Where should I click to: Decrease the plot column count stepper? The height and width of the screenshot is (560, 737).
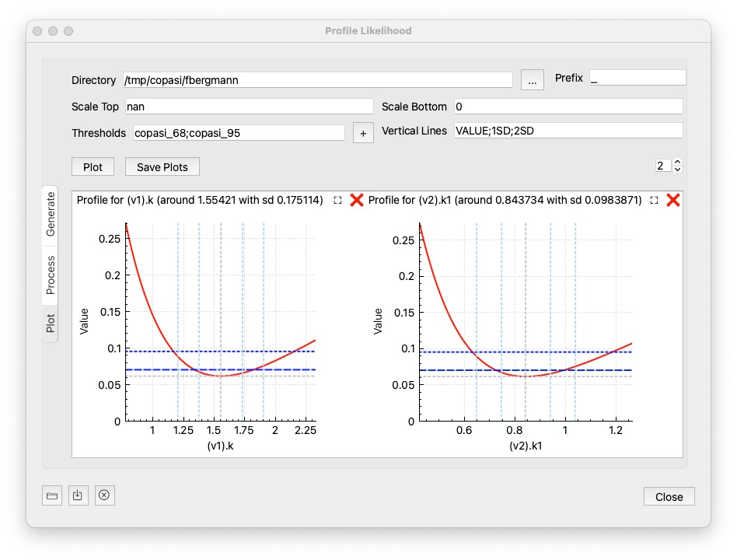pyautogui.click(x=678, y=170)
